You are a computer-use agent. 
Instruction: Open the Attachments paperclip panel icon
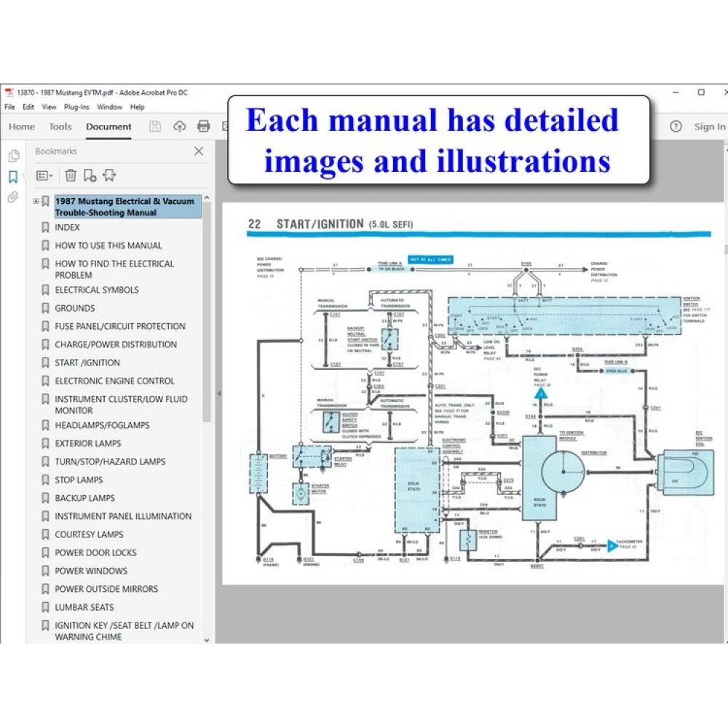pyautogui.click(x=12, y=197)
